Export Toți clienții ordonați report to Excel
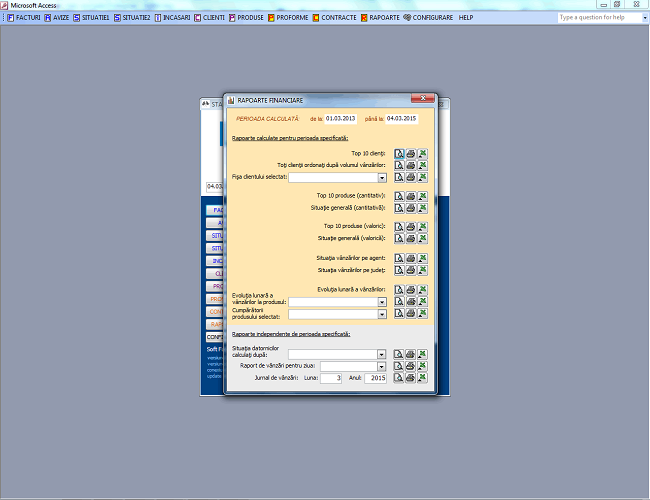Screen dimensions: 650x500 (422, 165)
